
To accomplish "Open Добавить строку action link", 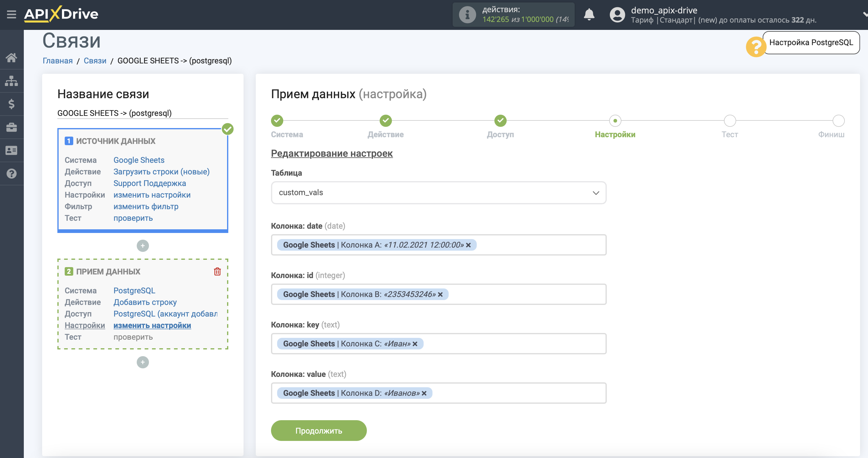I will (145, 302).
